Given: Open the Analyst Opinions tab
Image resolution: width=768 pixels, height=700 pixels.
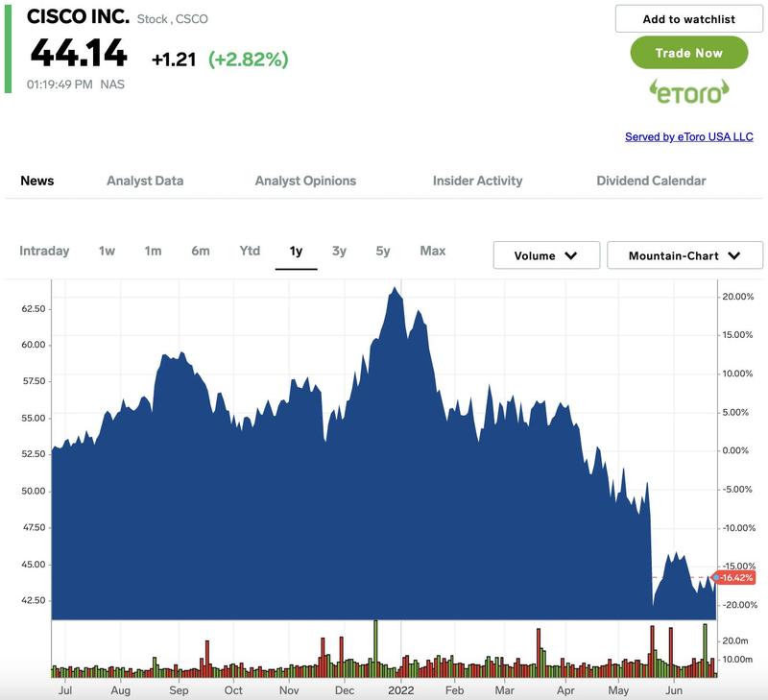Looking at the screenshot, I should click(305, 181).
